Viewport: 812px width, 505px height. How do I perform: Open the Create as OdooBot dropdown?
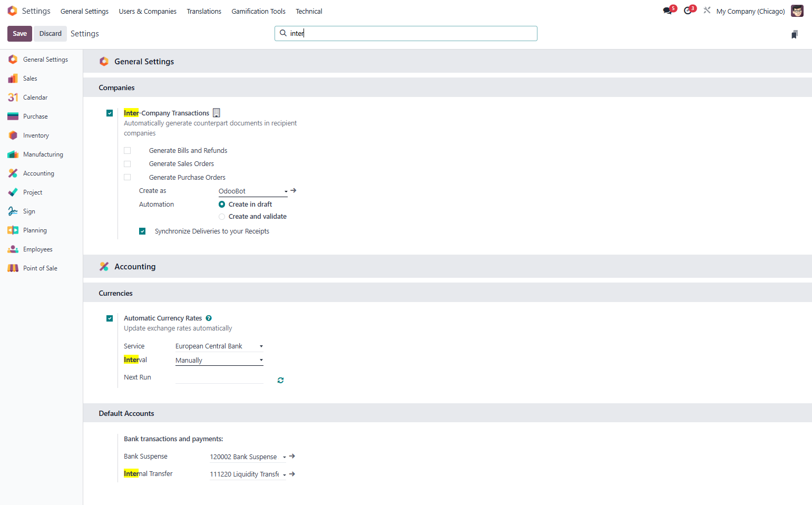[x=253, y=191]
